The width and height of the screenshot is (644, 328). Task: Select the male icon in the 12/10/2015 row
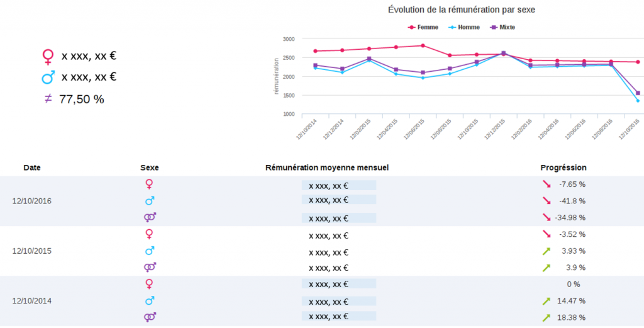(150, 251)
